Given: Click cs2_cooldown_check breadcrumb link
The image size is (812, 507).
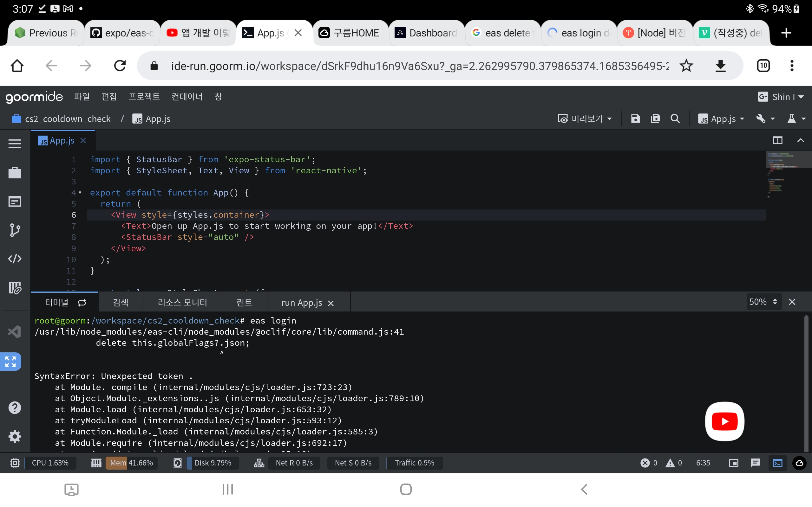Looking at the screenshot, I should point(68,119).
